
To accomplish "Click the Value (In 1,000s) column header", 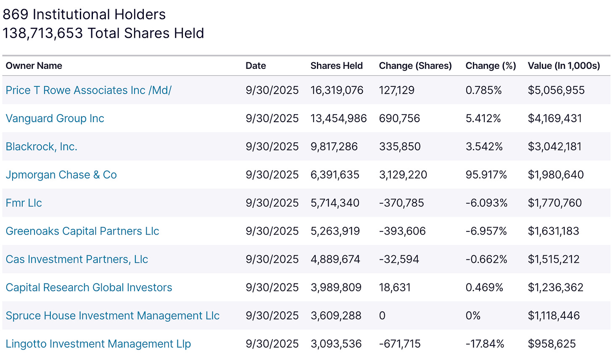I will (564, 65).
